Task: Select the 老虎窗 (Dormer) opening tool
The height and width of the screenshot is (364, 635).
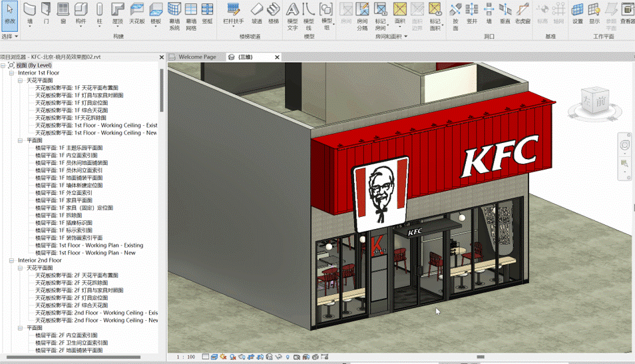Action: (523, 12)
